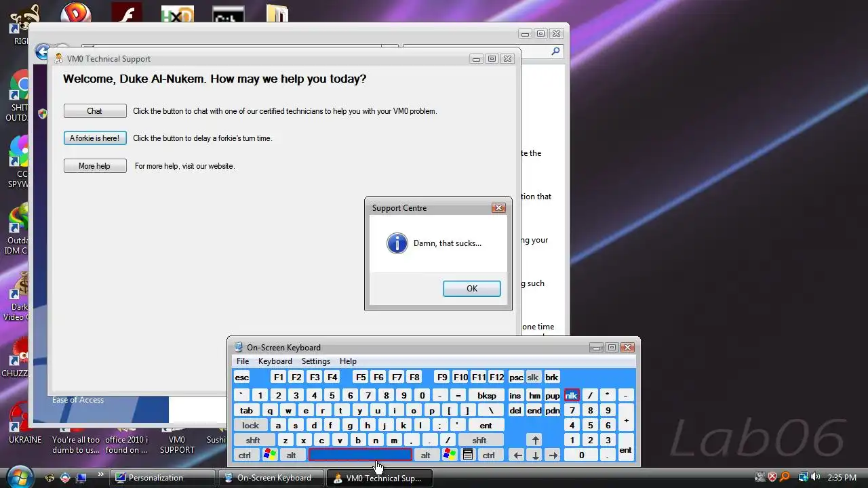Hit the right arrow key on the On-Screen Keyboard

coord(553,455)
